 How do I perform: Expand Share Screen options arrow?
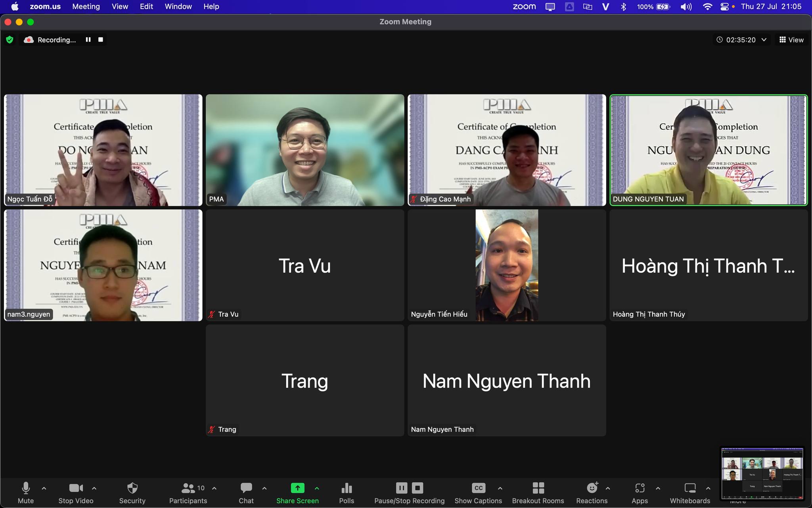(317, 488)
